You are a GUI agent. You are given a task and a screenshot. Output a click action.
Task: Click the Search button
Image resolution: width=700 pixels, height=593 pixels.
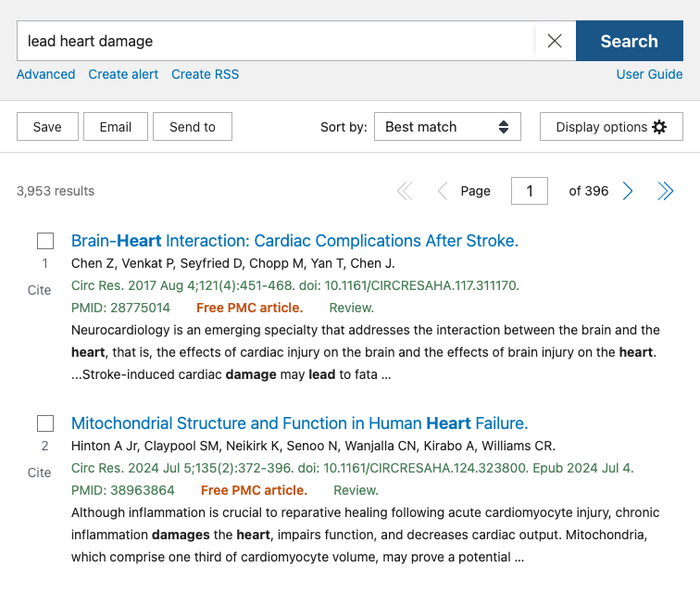pyautogui.click(x=629, y=41)
